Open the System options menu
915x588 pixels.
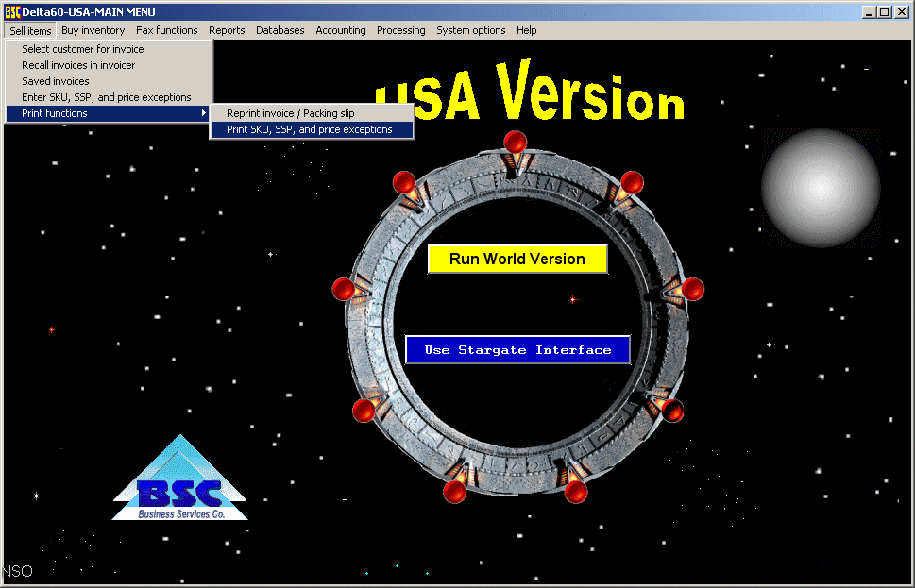470,29
